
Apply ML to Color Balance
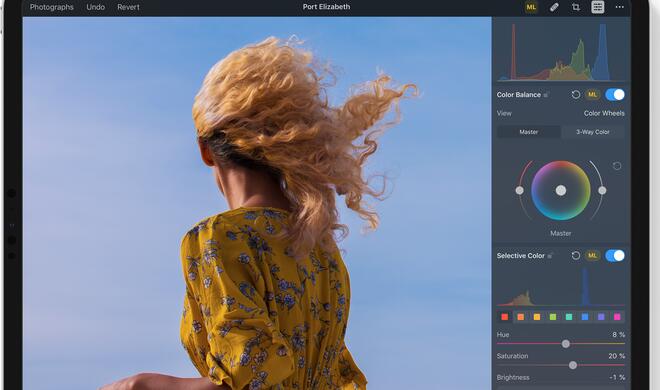[x=592, y=95]
